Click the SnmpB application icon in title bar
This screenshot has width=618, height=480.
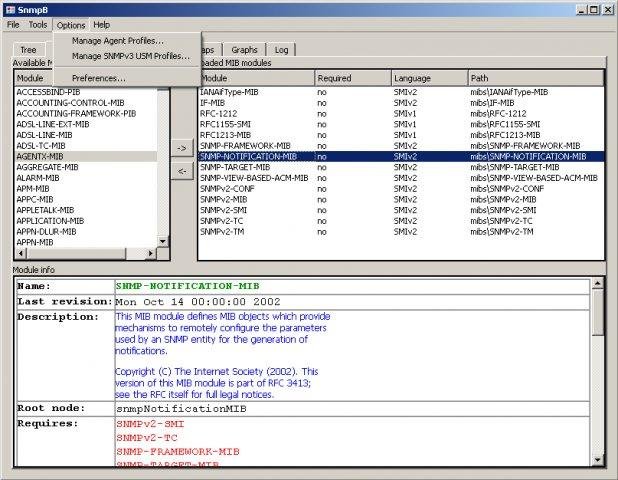click(x=10, y=8)
